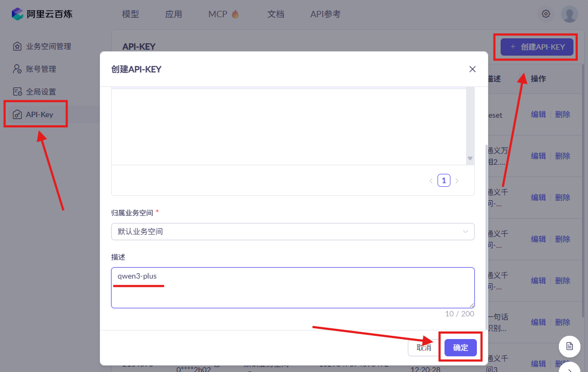Open the 模型 top navigation tab
Screen dimensions: 588x372
[131, 15]
